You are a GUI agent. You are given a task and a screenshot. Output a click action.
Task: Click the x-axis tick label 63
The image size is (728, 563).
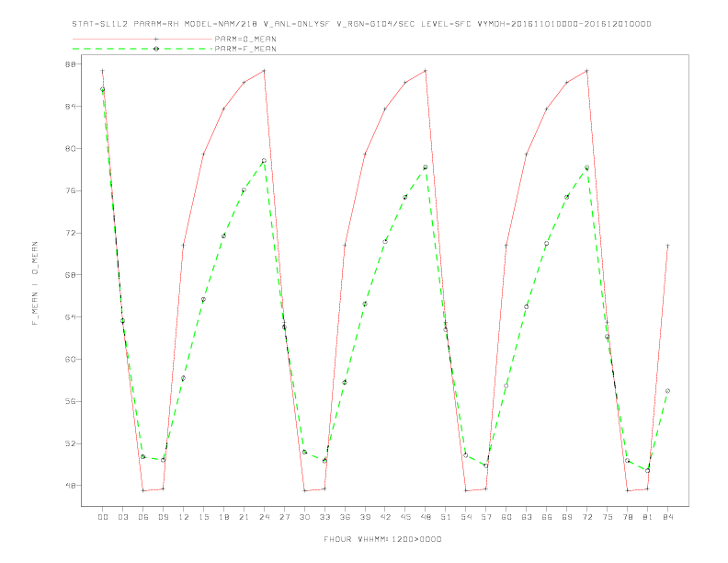pyautogui.click(x=527, y=517)
